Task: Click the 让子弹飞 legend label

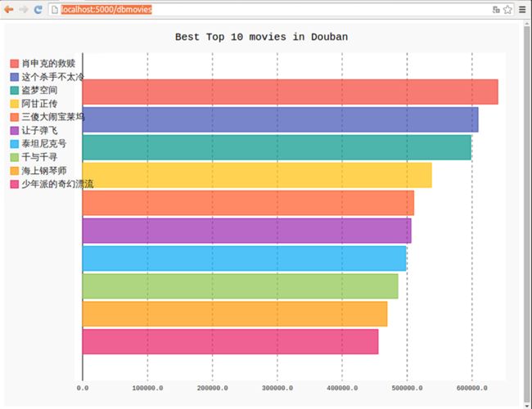Action: click(39, 131)
